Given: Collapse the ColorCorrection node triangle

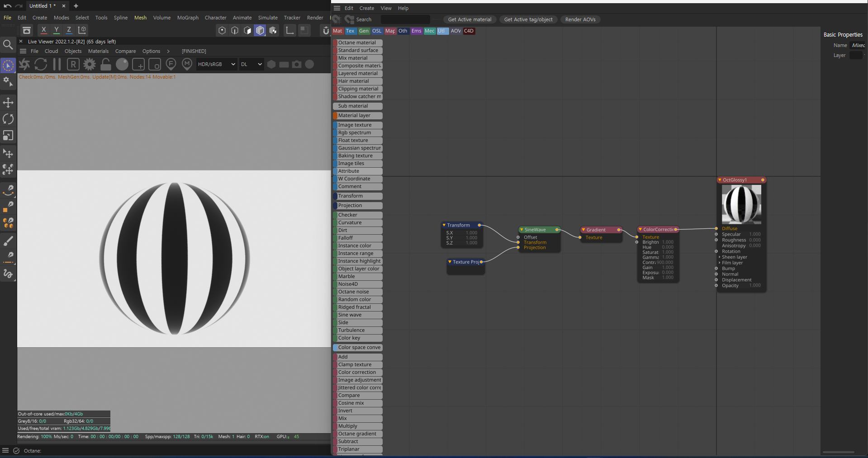Looking at the screenshot, I should pyautogui.click(x=640, y=229).
